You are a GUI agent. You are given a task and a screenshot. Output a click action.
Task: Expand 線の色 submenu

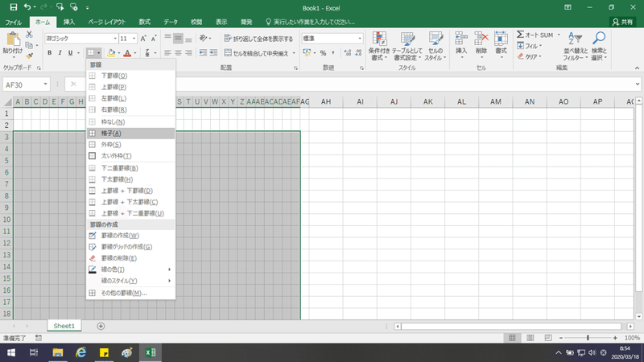tap(130, 269)
